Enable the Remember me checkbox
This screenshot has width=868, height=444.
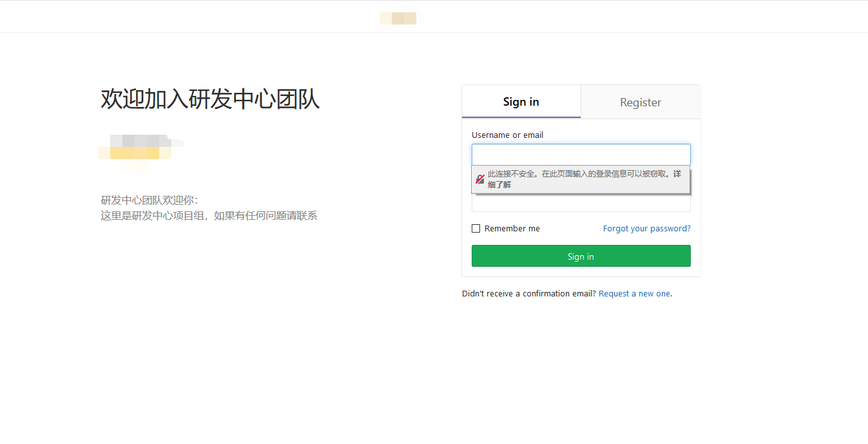tap(476, 229)
